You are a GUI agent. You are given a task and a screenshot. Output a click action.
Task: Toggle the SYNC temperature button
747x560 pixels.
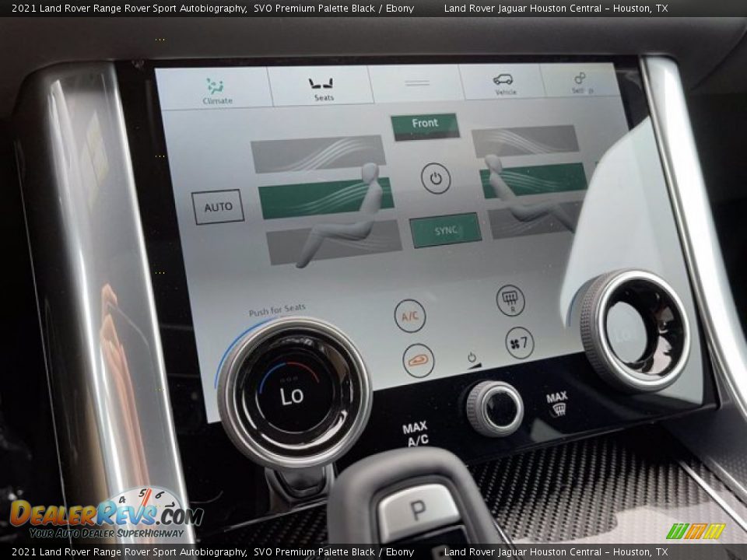point(445,230)
